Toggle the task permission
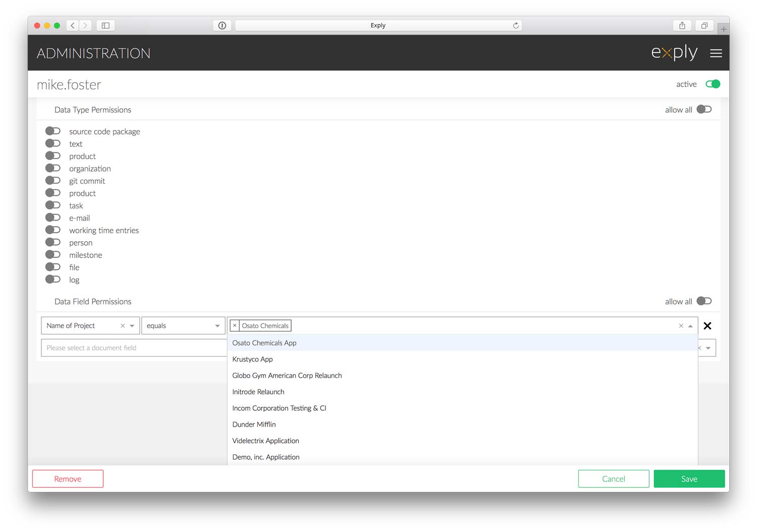 (x=53, y=205)
